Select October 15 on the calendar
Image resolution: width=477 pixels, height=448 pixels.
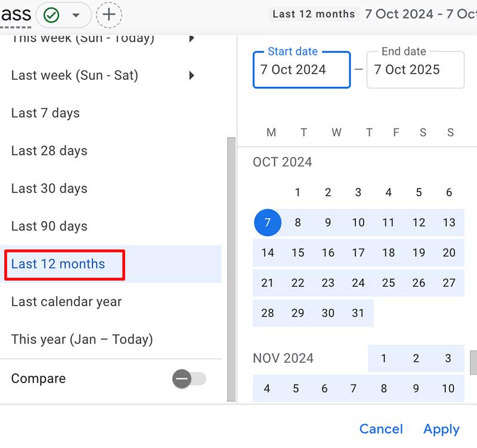pos(298,253)
